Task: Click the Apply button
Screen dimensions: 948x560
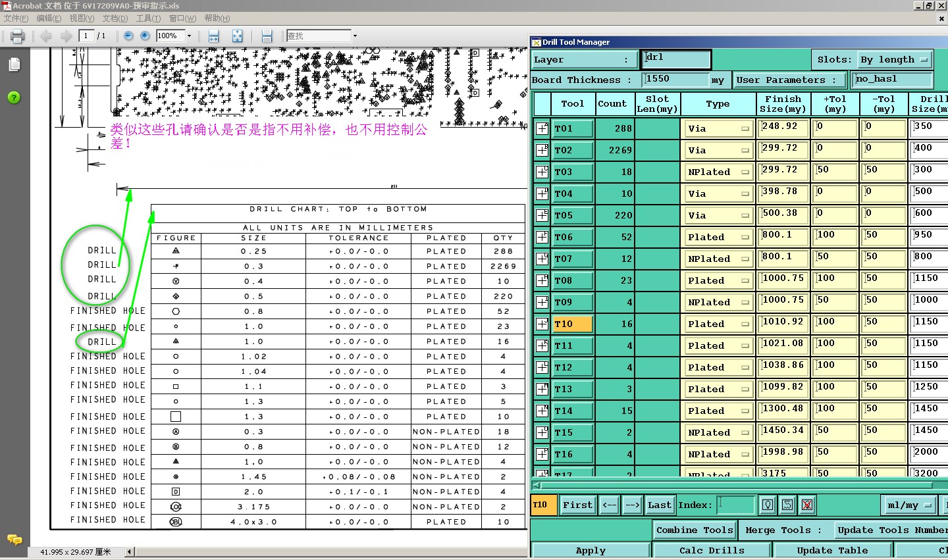Action: point(591,551)
